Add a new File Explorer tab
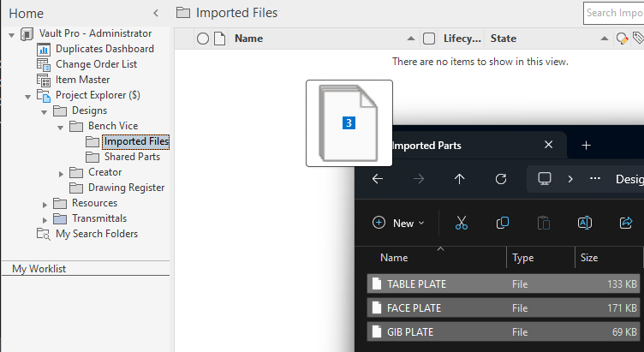 586,145
